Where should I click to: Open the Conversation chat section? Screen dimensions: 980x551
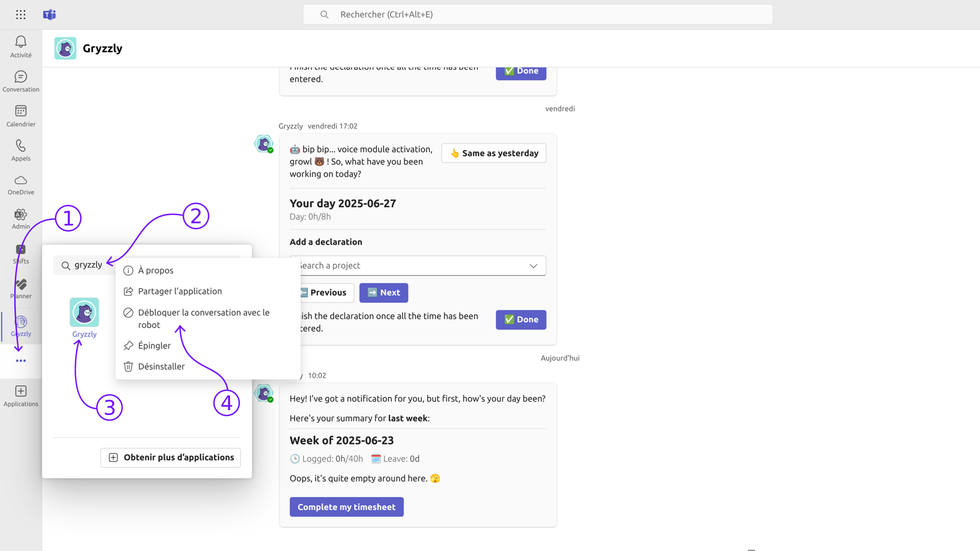21,82
